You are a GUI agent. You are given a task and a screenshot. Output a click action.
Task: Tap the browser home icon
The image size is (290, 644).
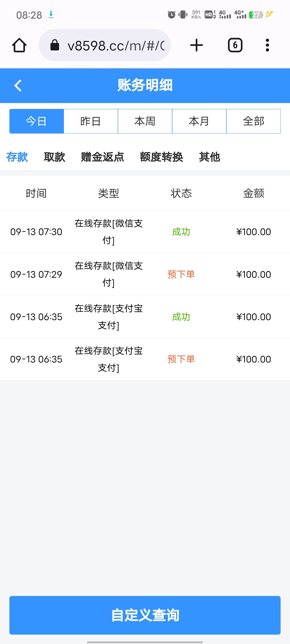(x=19, y=45)
